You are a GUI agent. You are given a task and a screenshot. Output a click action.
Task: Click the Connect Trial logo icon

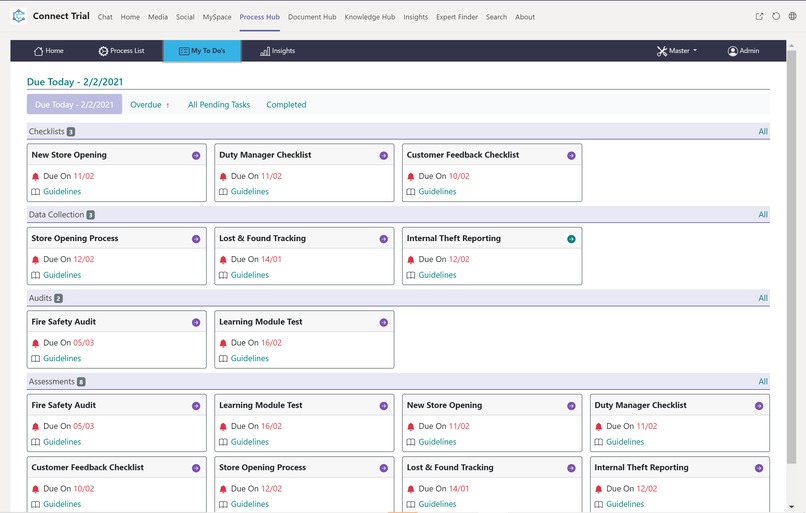(x=19, y=16)
